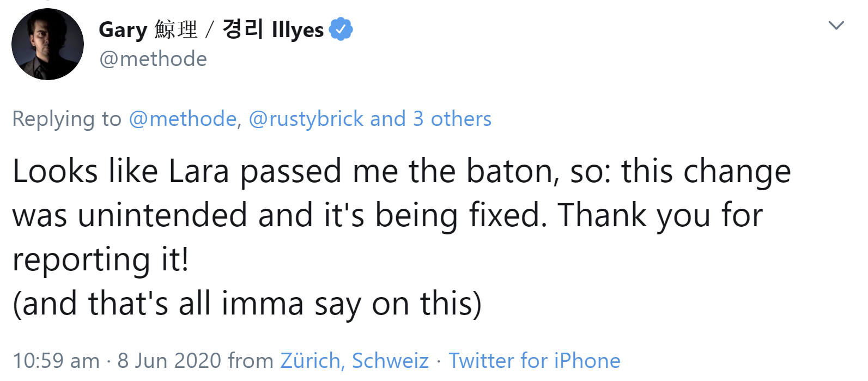Click the blue verified checkmark badge
The height and width of the screenshot is (381, 868).
[x=341, y=29]
